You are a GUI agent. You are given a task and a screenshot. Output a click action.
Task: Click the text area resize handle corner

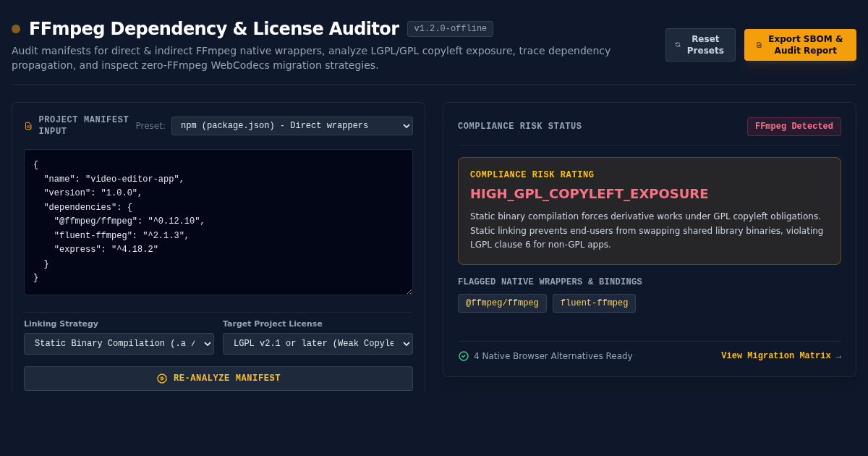point(409,291)
